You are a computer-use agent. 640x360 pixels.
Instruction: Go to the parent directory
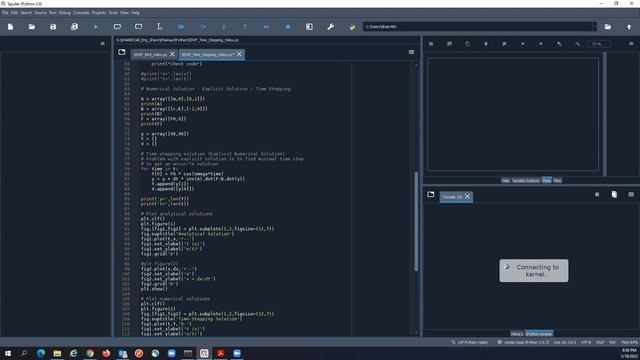click(629, 27)
